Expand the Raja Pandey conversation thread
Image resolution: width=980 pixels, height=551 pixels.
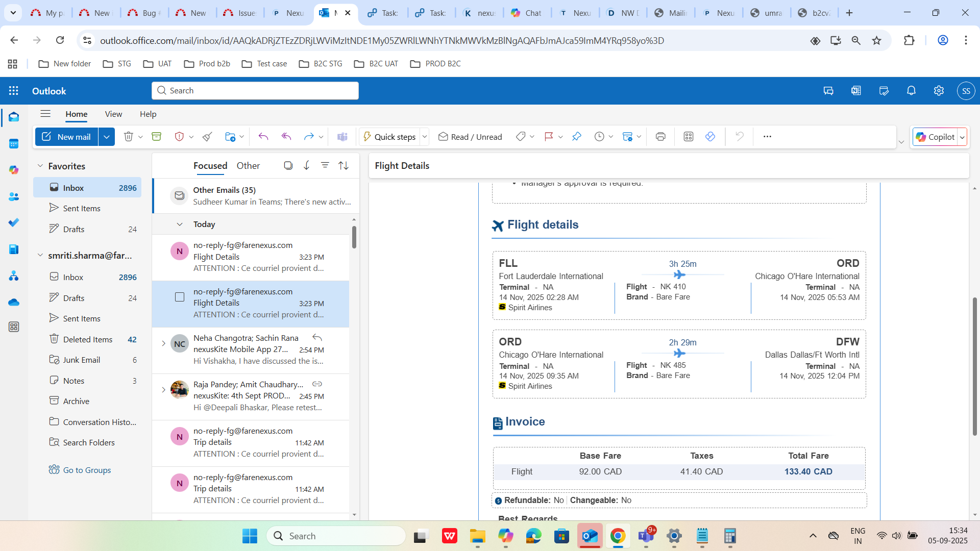click(x=163, y=390)
